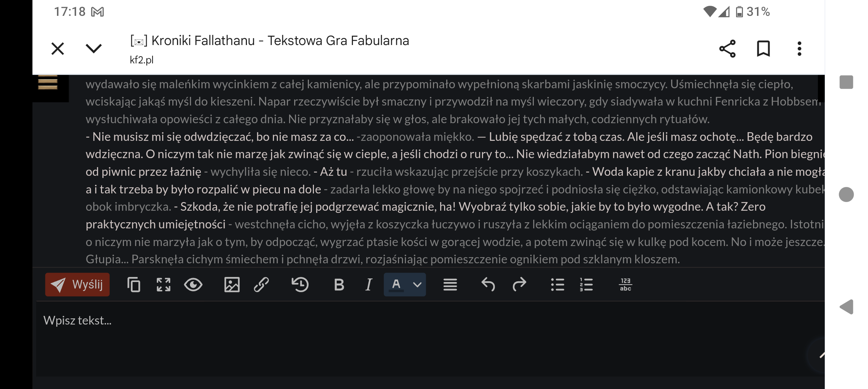
Task: Toggle bold formatting
Action: click(339, 285)
